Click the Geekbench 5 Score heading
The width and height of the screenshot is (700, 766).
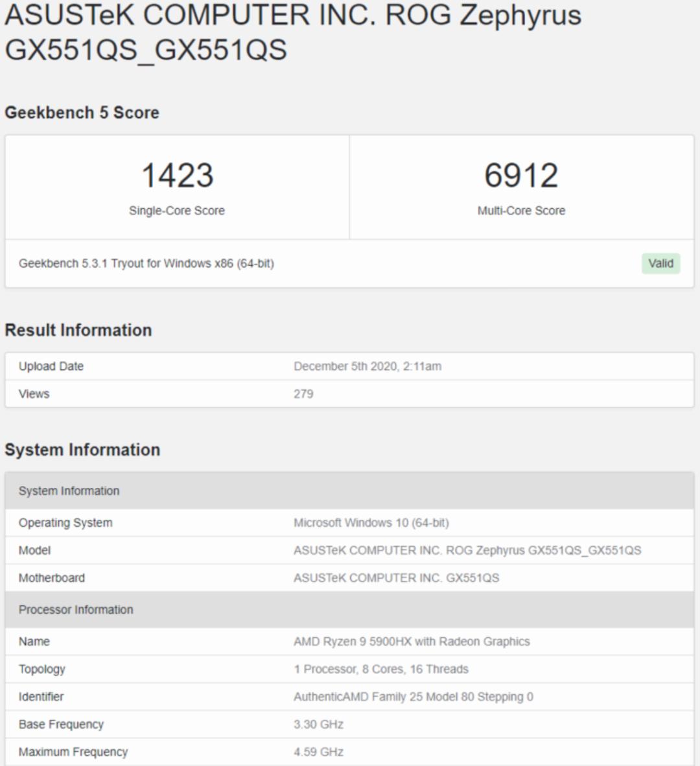[82, 113]
